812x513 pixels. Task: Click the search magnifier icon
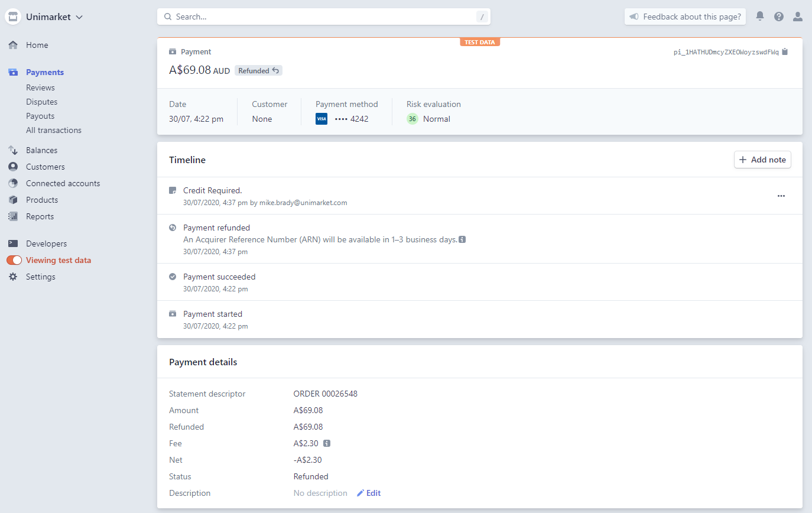[x=168, y=17]
